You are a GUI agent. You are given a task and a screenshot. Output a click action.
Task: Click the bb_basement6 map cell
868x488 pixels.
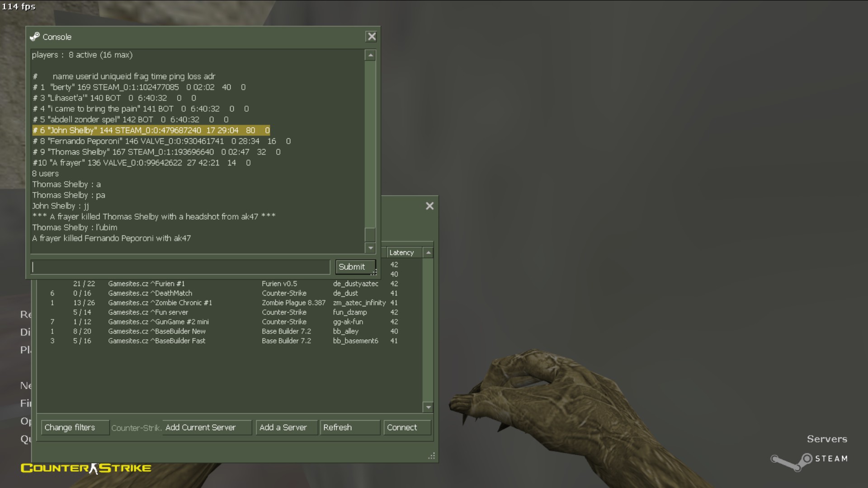tap(356, 341)
